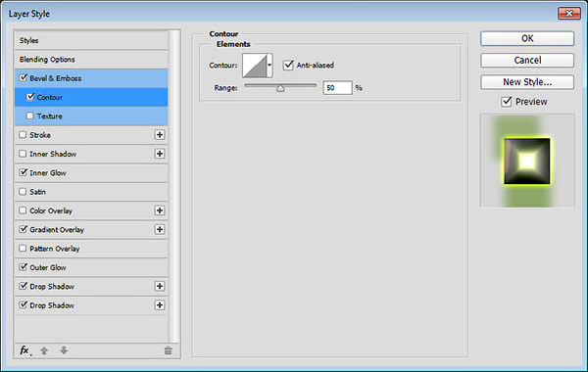Select the Gradient Overlay row label

tap(57, 230)
